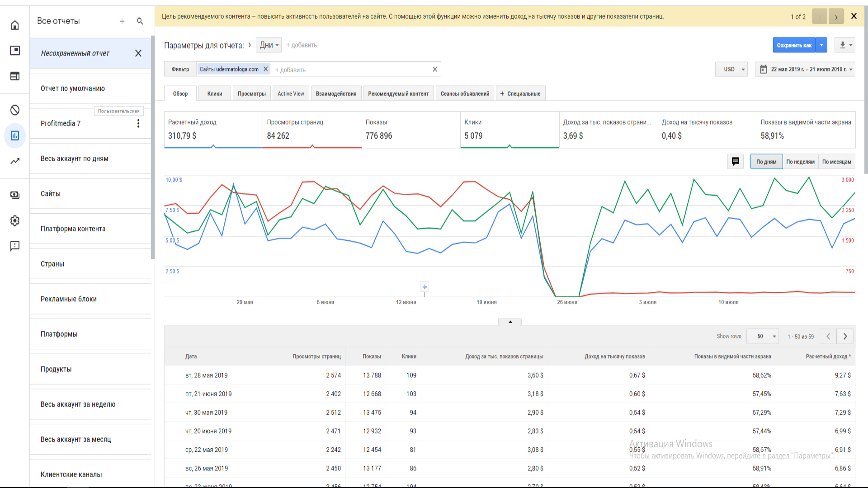868x488 pixels.
Task: Click the Reports bar-chart sidebar icon
Action: 15,136
